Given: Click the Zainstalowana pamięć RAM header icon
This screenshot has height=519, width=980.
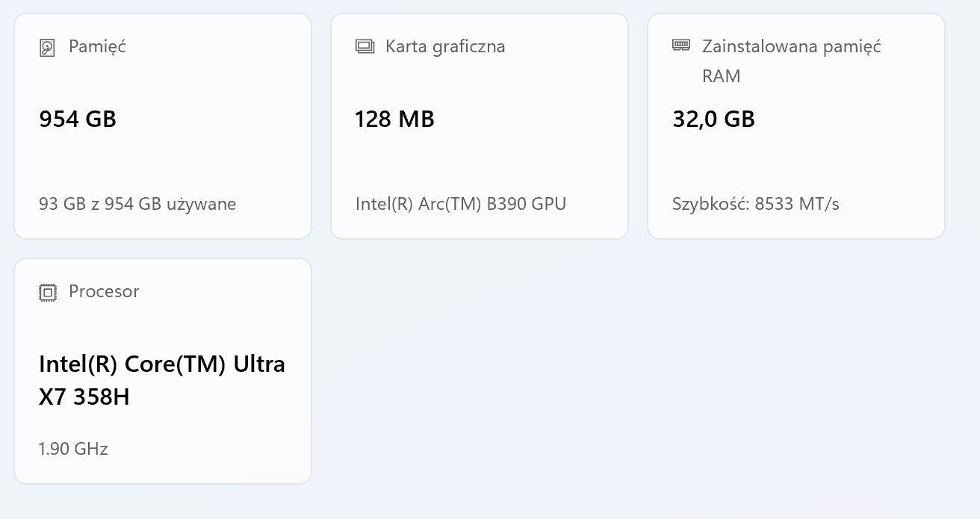Looking at the screenshot, I should point(680,45).
